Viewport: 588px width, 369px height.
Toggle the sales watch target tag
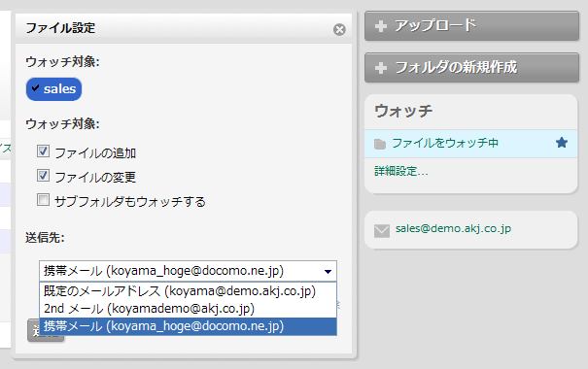click(x=53, y=89)
